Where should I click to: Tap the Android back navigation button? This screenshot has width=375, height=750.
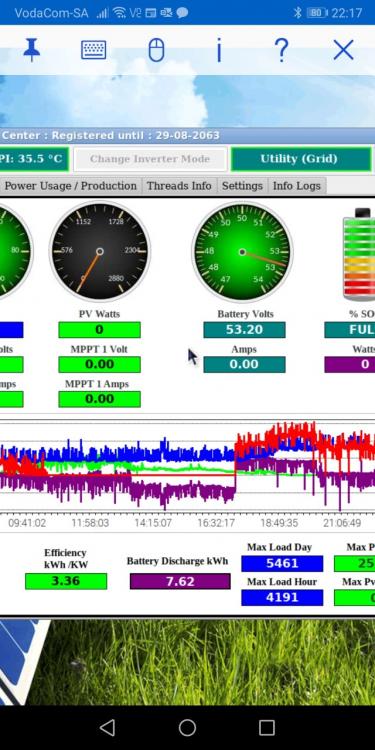108,728
